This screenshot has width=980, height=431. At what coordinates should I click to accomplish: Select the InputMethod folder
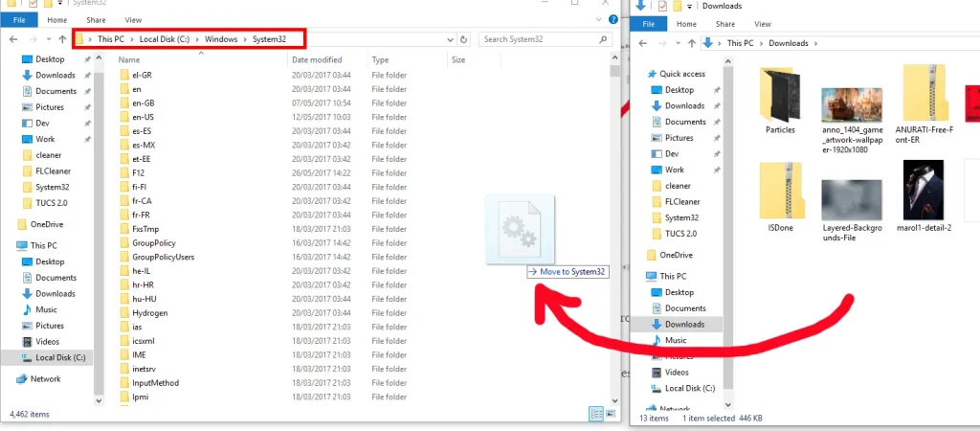156,383
